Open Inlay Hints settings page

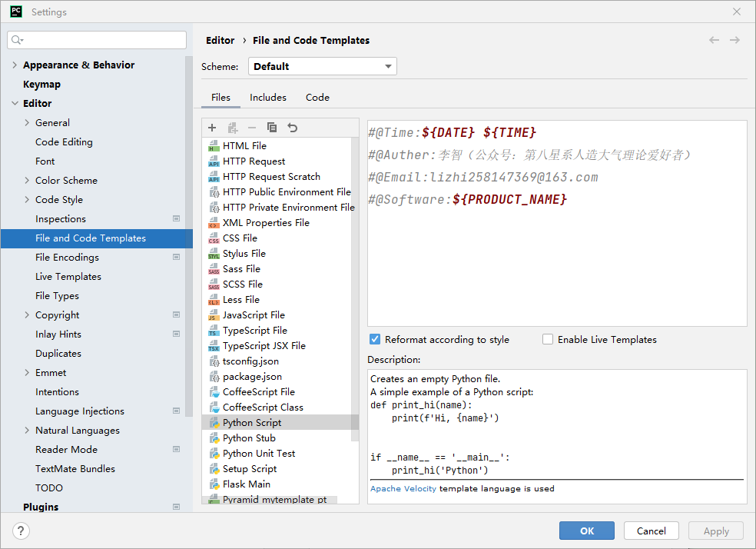click(x=58, y=334)
